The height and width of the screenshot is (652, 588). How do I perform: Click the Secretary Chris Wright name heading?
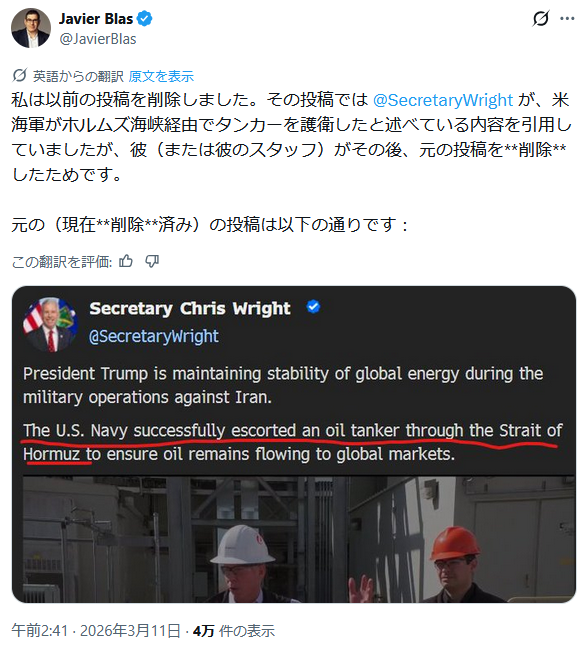pos(190,309)
